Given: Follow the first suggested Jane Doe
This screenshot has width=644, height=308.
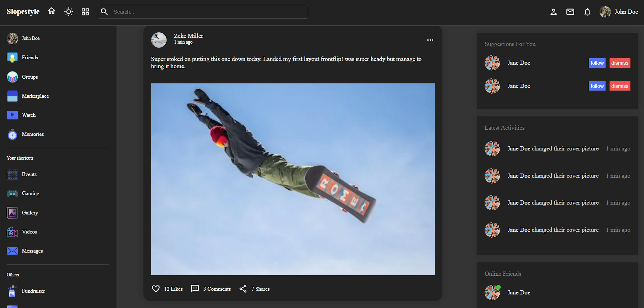Looking at the screenshot, I should tap(597, 63).
